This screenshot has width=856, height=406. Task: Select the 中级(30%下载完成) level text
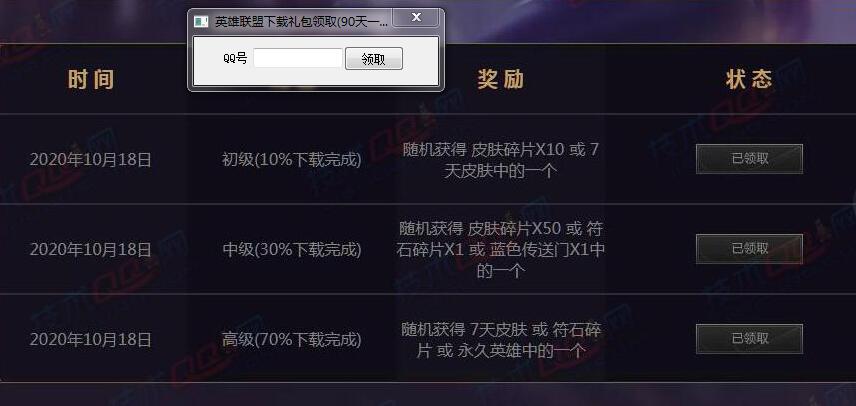(292, 249)
